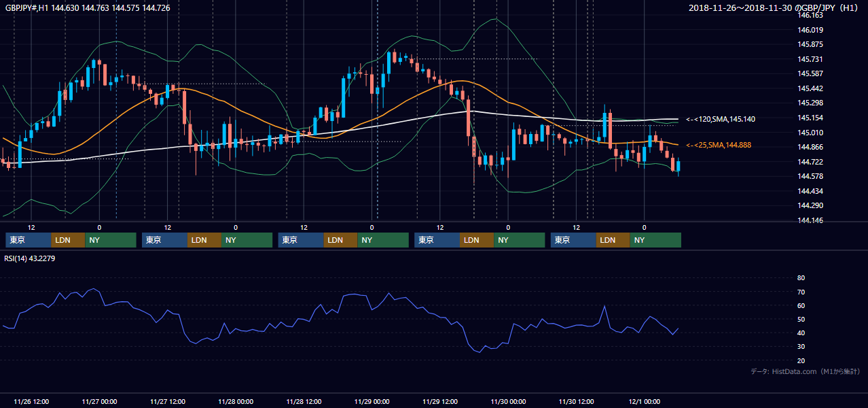Screen dimensions: 868x408
Task: Open the HistData.com data source credit
Action: pos(806,371)
